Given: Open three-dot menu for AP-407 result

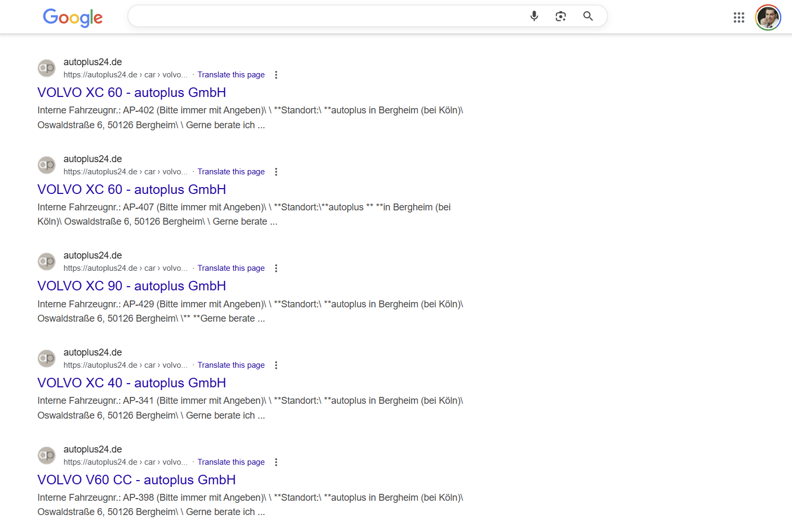Looking at the screenshot, I should click(276, 172).
